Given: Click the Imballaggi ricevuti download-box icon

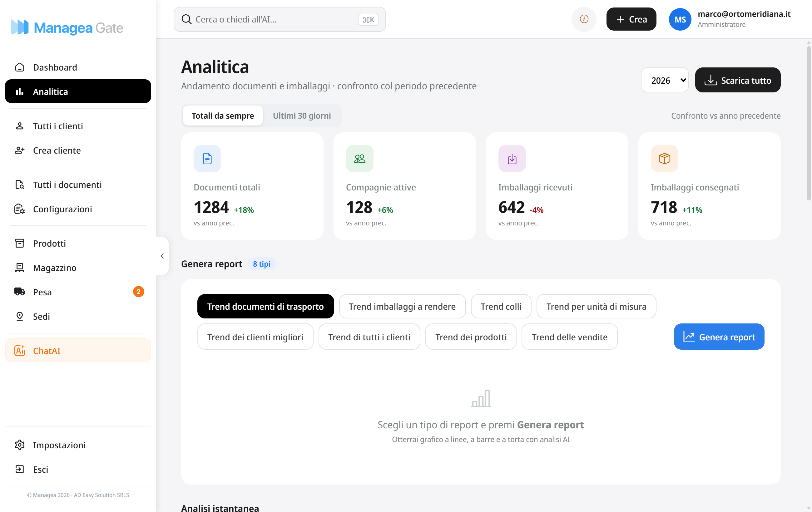Looking at the screenshot, I should 512,158.
